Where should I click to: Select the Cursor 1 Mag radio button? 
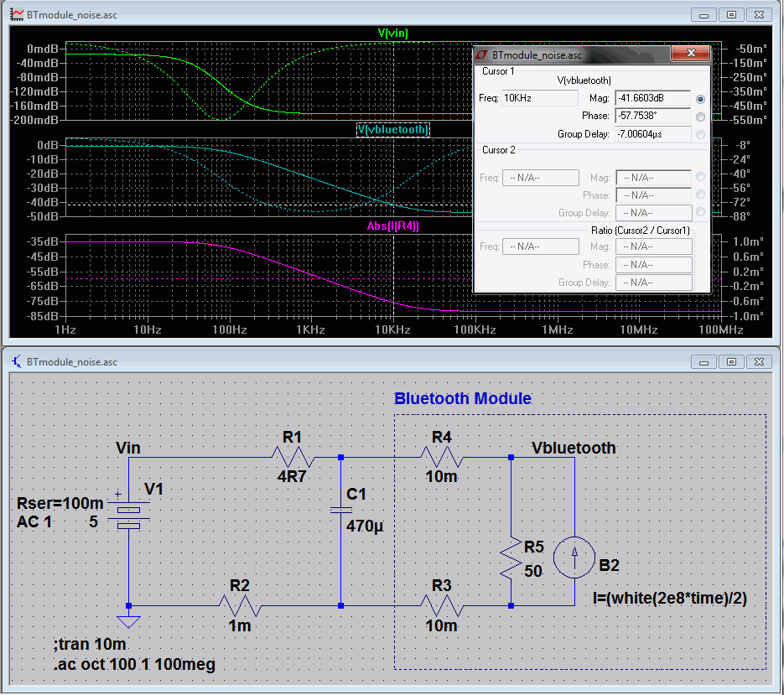(x=700, y=99)
